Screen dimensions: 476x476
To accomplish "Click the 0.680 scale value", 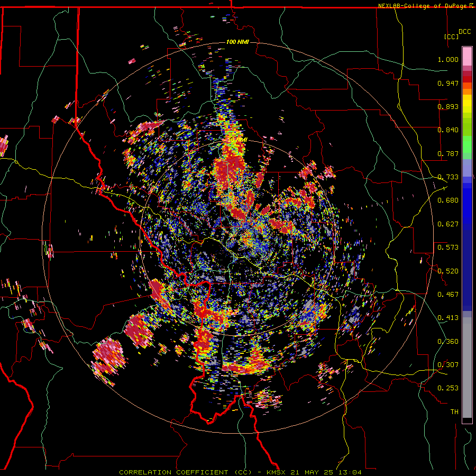I will (448, 200).
